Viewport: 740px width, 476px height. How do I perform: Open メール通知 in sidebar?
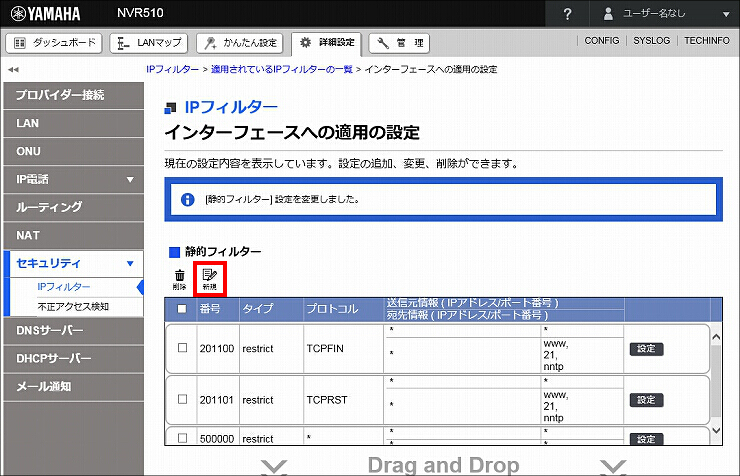pos(74,387)
